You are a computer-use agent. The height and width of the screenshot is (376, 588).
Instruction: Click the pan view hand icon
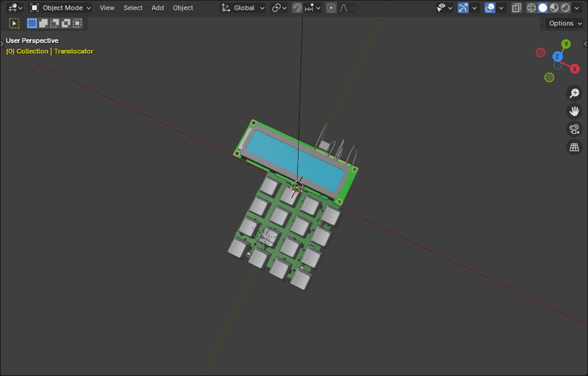[574, 111]
